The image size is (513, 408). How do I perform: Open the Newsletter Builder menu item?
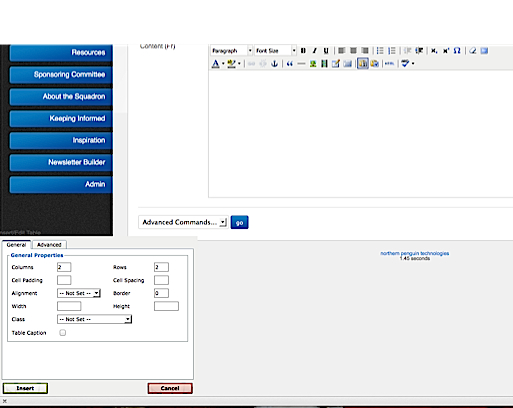click(x=61, y=162)
